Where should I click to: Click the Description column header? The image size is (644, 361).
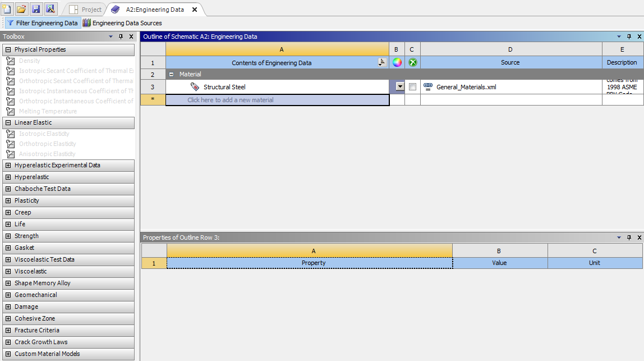click(x=622, y=62)
